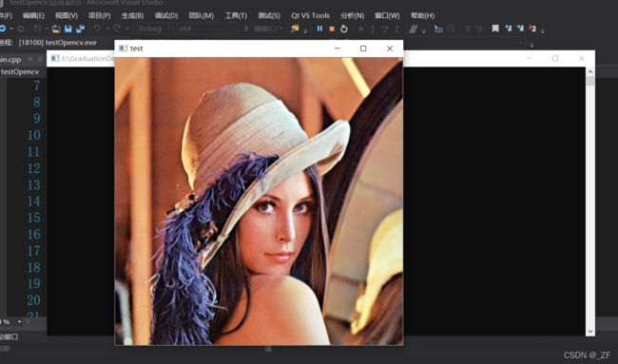The height and width of the screenshot is (364, 618).
Task: Open the Qt VS Tools menu
Action: tap(310, 16)
